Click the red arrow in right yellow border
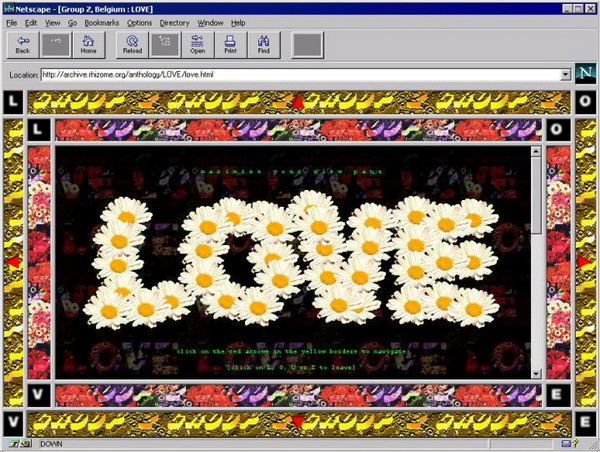600x452 pixels. click(584, 262)
